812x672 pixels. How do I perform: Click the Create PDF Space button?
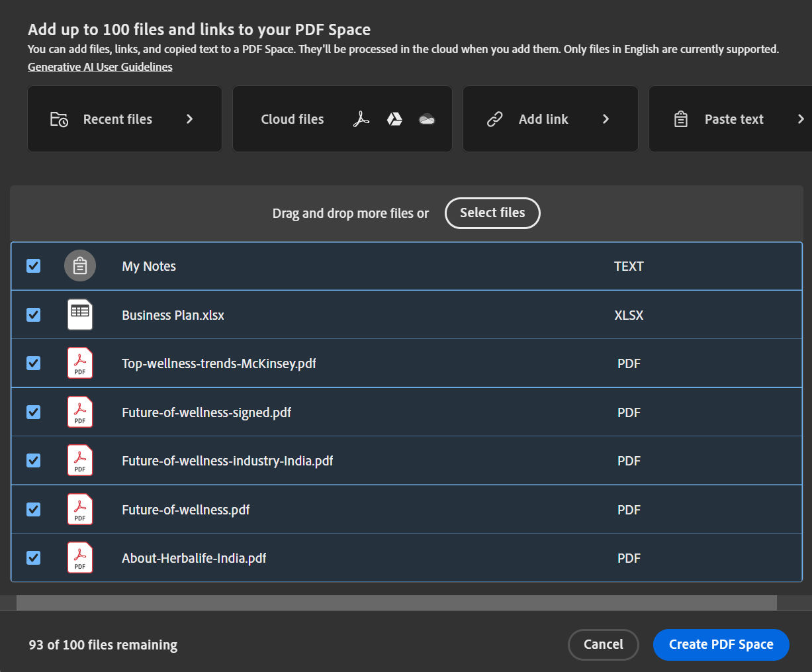click(721, 645)
